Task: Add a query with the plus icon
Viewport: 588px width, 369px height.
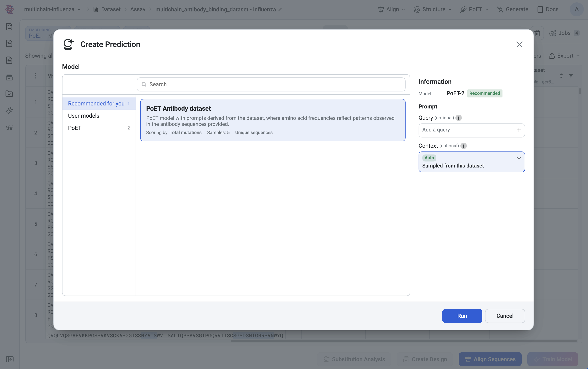Action: [519, 130]
